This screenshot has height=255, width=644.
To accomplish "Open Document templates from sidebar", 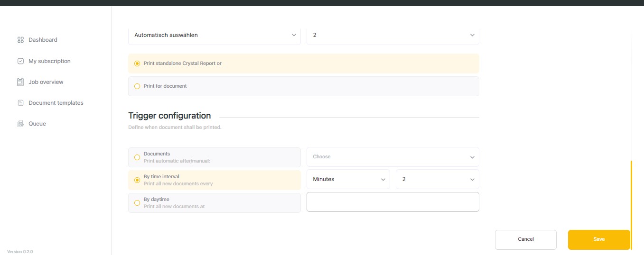I will [x=56, y=103].
